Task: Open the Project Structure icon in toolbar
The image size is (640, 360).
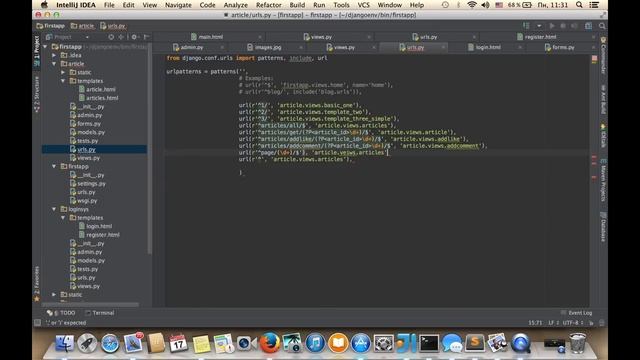Action: click(589, 26)
